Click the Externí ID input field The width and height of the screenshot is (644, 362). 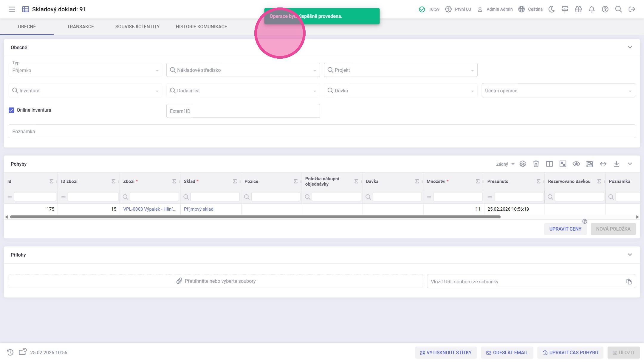coord(243,111)
